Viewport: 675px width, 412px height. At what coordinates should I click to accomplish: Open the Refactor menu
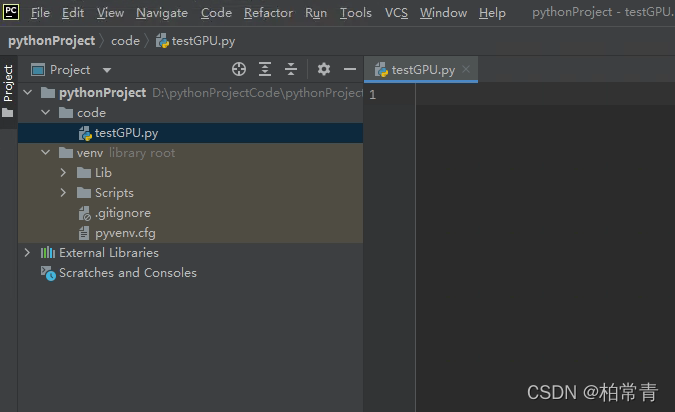268,13
